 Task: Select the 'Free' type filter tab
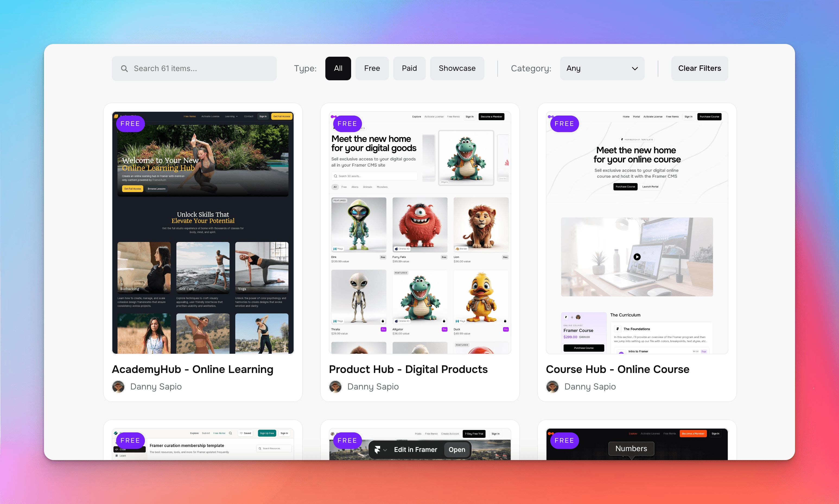point(372,68)
